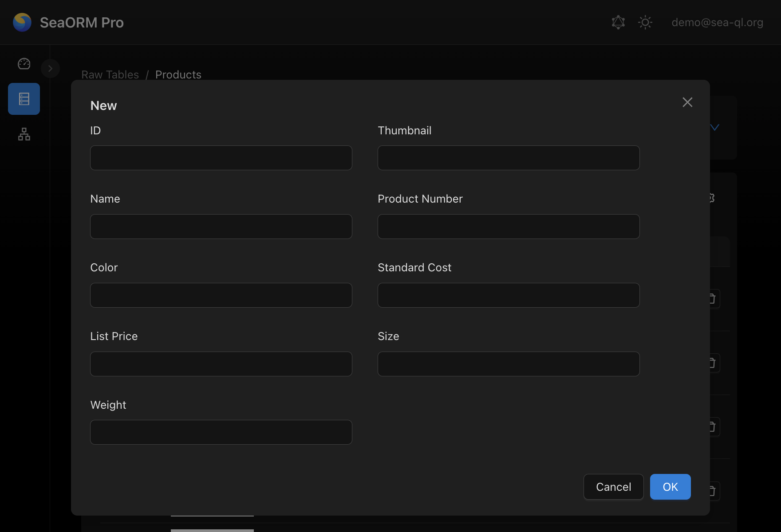The height and width of the screenshot is (532, 781).
Task: Confirm the form with the OK button
Action: tap(670, 487)
